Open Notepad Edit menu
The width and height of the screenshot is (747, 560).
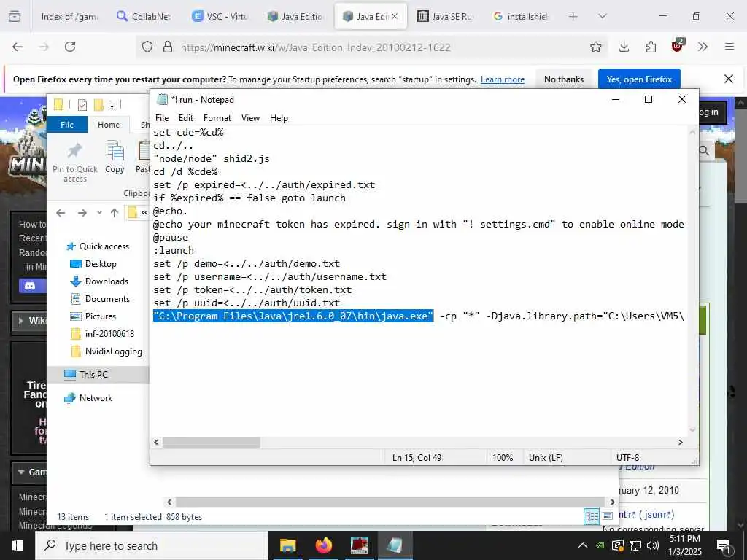(x=186, y=118)
